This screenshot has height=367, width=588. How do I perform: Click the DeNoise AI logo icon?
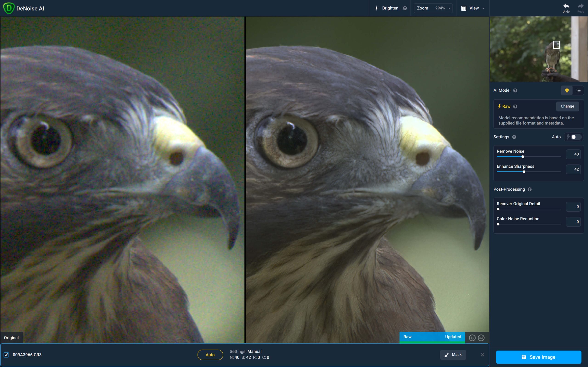[x=8, y=8]
